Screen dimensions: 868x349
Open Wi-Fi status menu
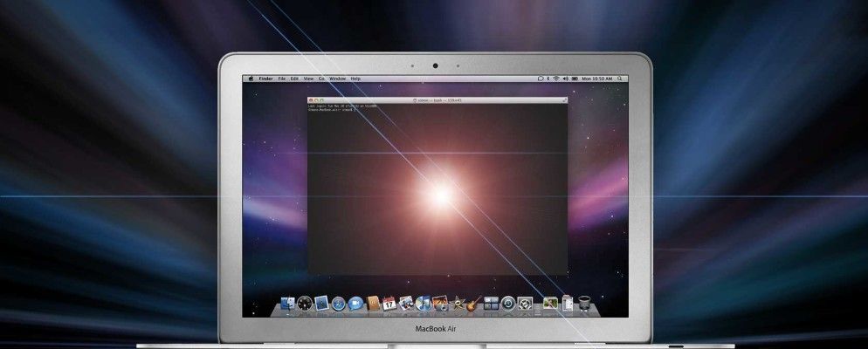[556, 79]
